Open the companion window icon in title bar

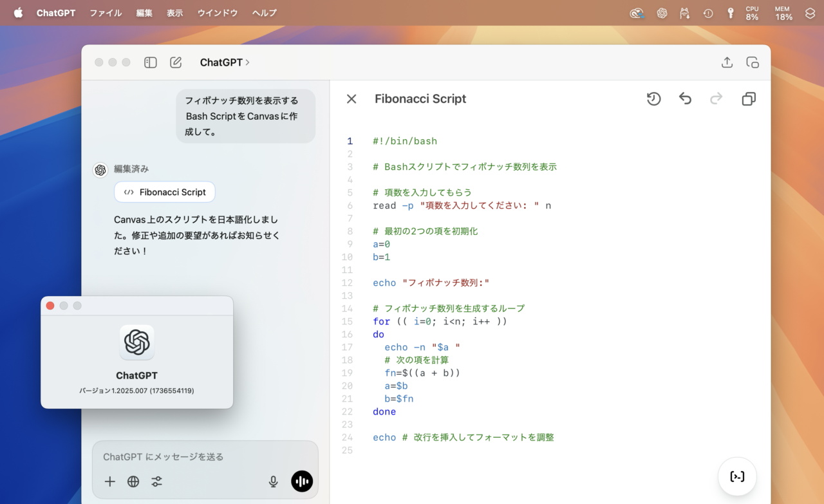(x=753, y=62)
